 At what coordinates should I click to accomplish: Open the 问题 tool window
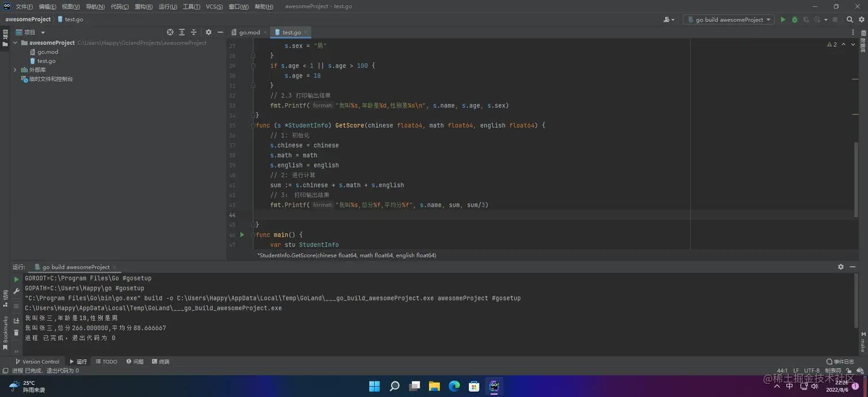[135, 361]
